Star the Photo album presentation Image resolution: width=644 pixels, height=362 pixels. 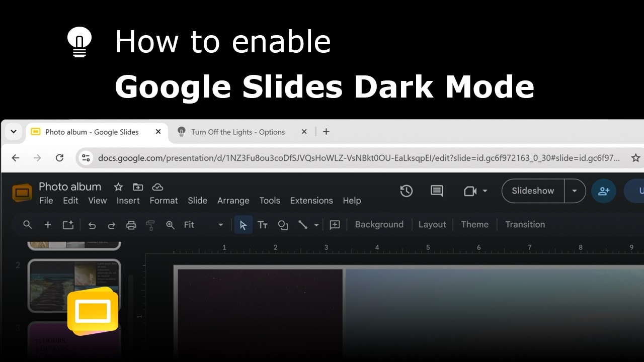tap(118, 187)
